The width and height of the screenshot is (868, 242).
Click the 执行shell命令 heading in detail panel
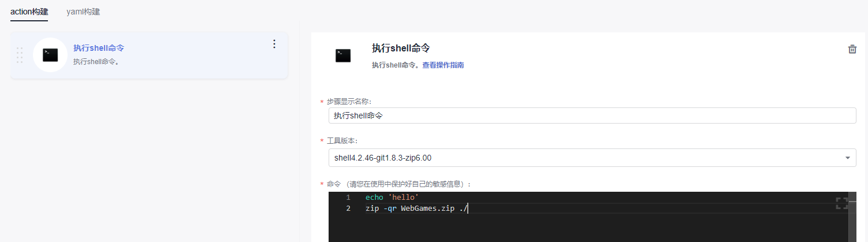pyautogui.click(x=401, y=48)
